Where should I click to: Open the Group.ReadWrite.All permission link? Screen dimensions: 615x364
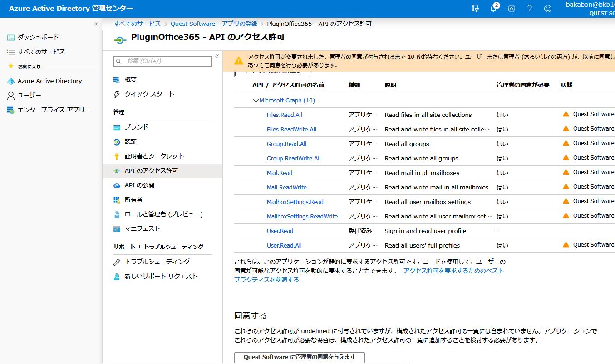(x=294, y=159)
